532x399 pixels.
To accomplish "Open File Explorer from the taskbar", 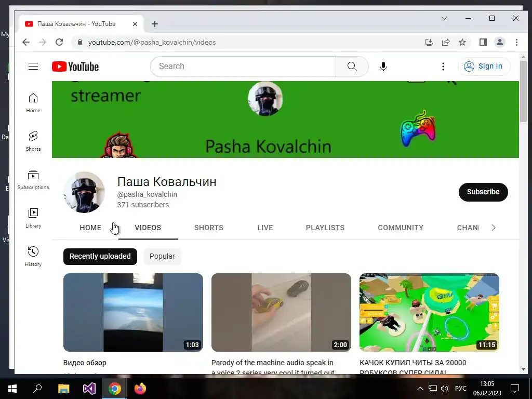I will click(63, 389).
